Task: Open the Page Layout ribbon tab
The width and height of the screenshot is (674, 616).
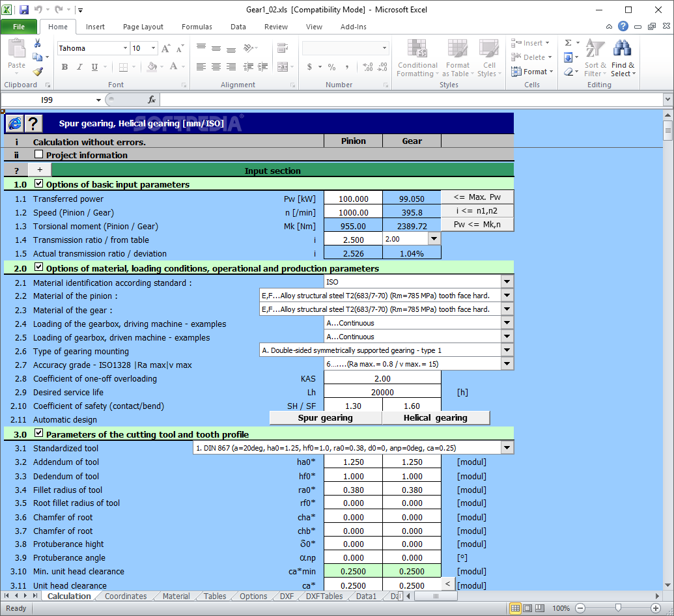Action: pos(143,27)
